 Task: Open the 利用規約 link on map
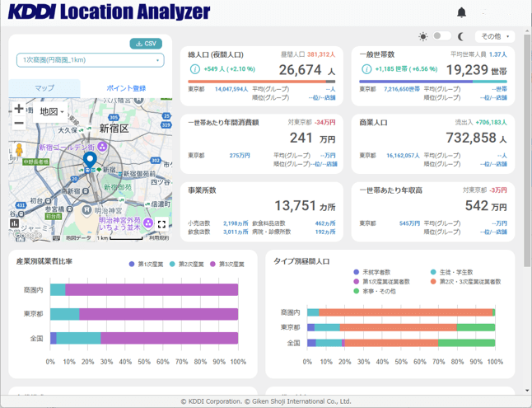(x=159, y=238)
